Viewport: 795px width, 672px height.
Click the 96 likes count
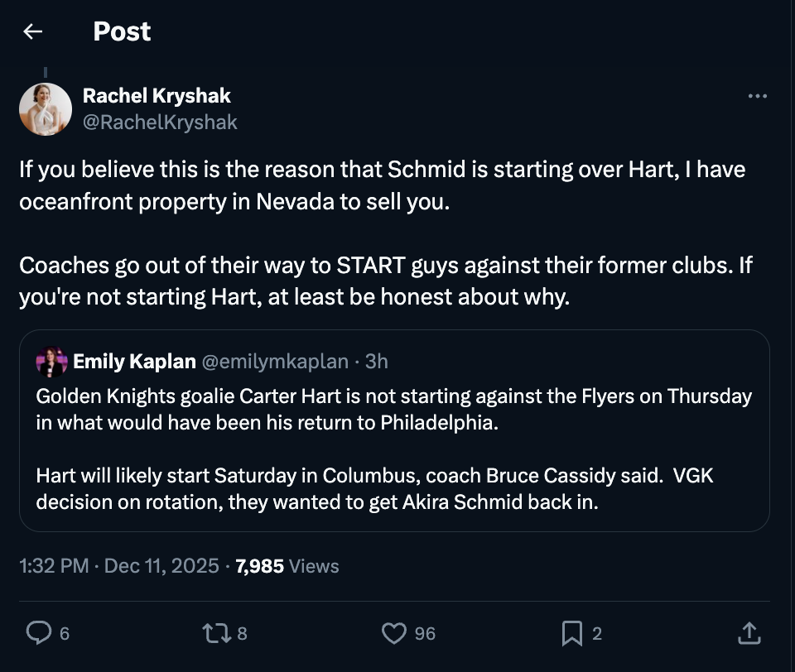click(x=425, y=634)
